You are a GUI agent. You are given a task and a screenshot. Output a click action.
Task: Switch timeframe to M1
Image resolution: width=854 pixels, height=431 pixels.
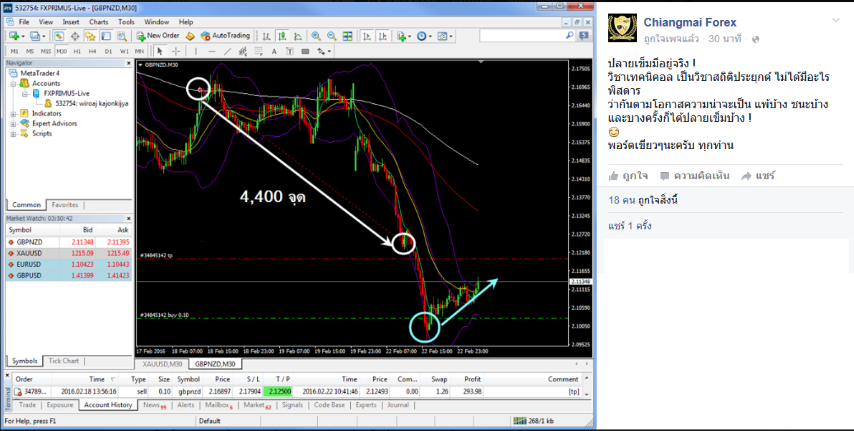coord(15,51)
